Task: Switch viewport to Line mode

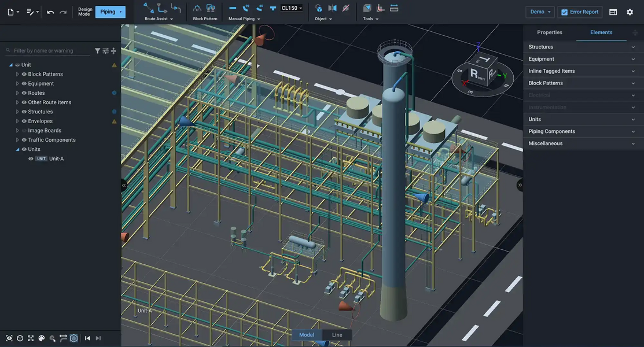Action: coord(337,334)
